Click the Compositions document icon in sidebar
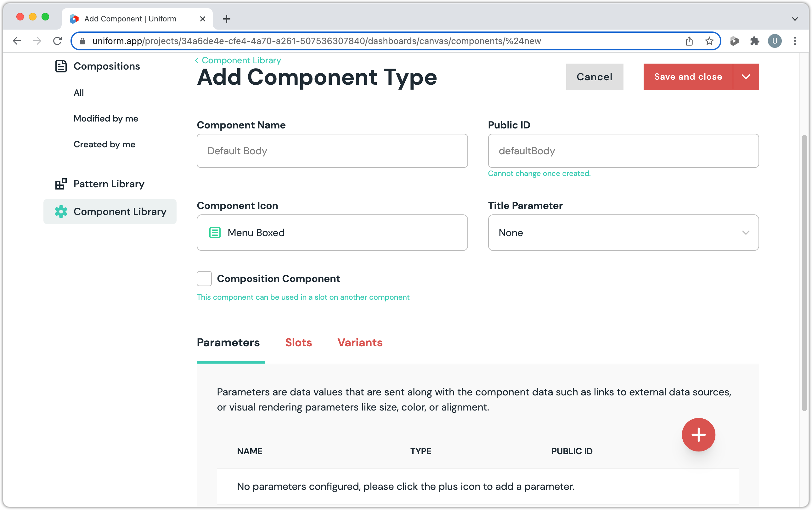The width and height of the screenshot is (812, 510). click(x=61, y=66)
